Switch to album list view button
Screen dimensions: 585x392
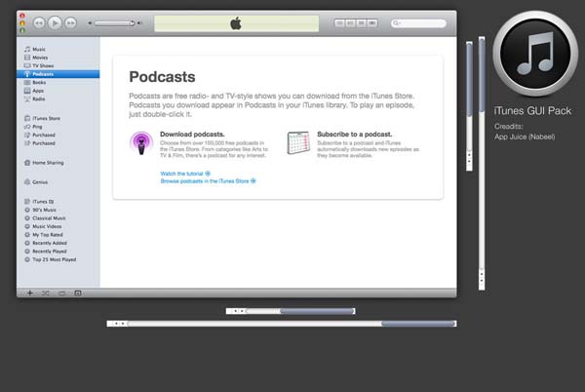(x=350, y=23)
